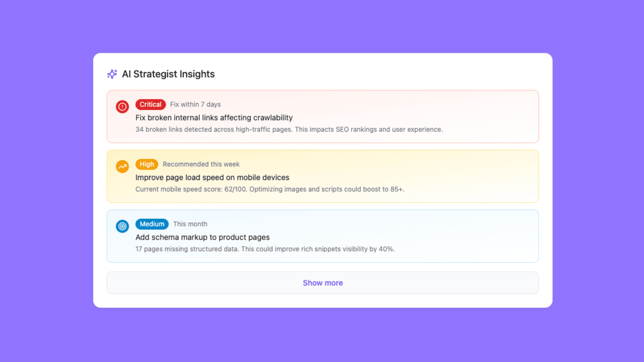Click the Medium priority badge
The width and height of the screenshot is (644, 362).
[152, 224]
